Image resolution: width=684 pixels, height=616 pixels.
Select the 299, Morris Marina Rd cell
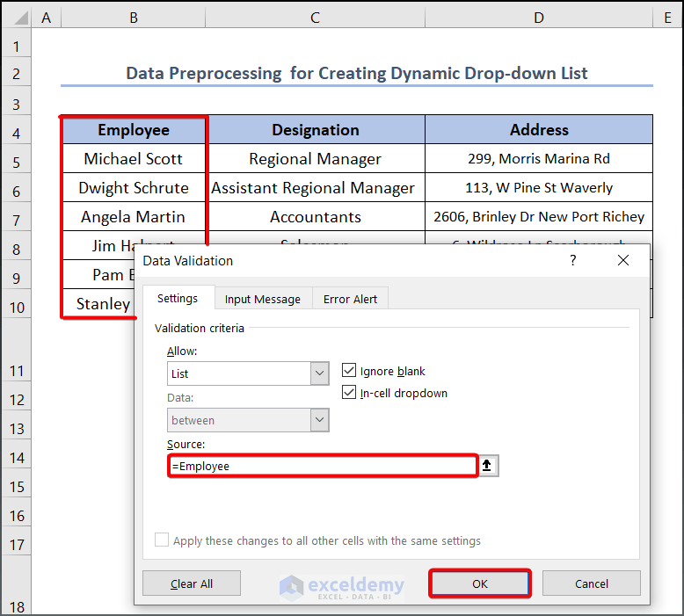coord(539,159)
